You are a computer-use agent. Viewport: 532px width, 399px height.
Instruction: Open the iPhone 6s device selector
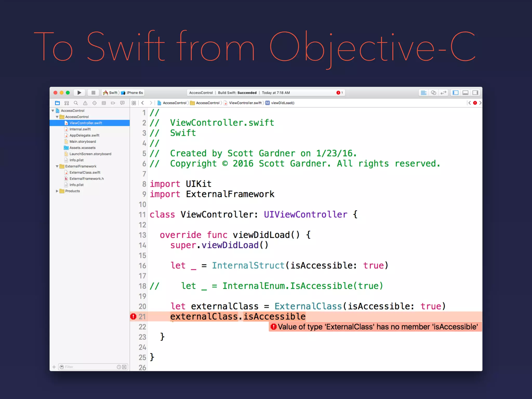132,93
